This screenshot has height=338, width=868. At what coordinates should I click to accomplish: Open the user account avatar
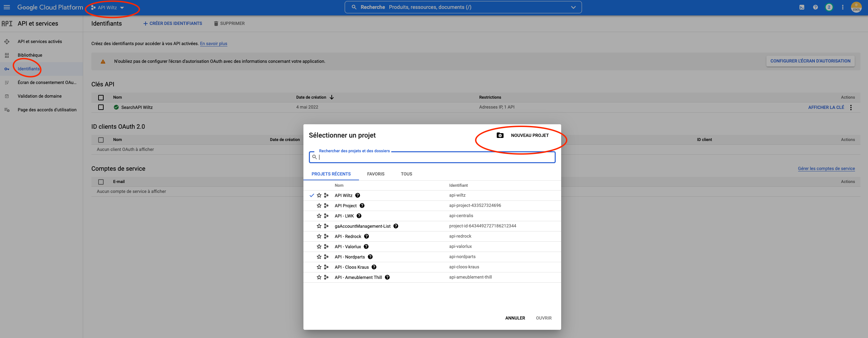coord(856,7)
